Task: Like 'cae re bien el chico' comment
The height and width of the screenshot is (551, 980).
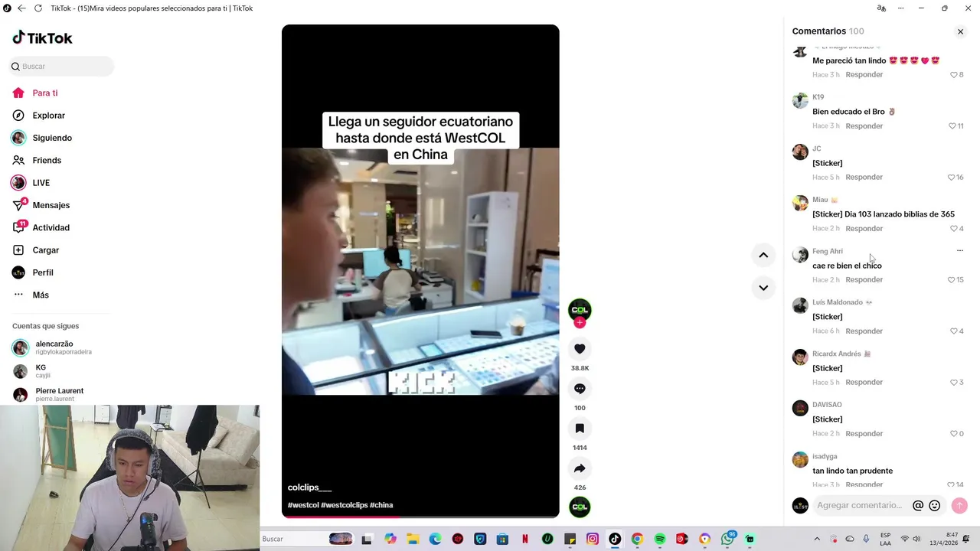Action: 952,280
